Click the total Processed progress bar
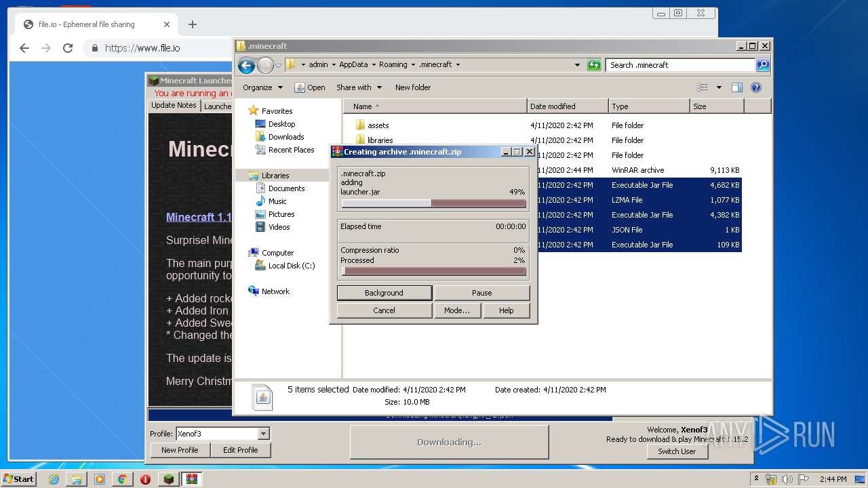This screenshot has height=488, width=868. [x=433, y=271]
